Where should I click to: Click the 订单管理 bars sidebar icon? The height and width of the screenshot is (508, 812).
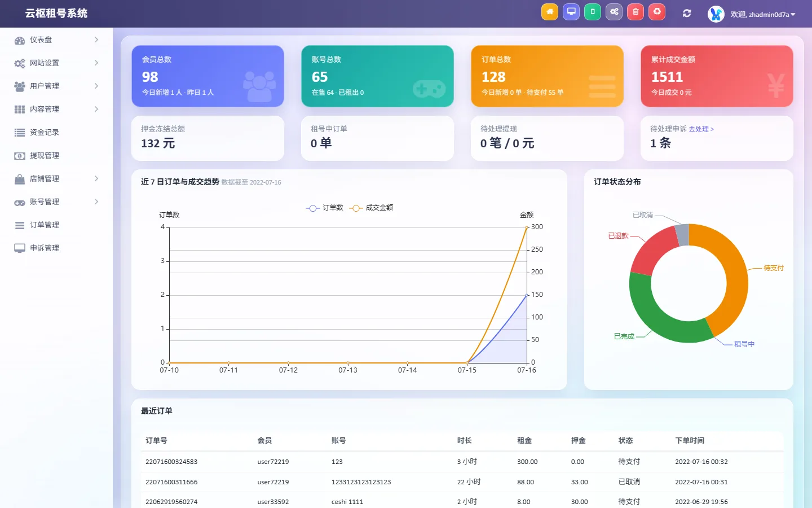(x=20, y=225)
